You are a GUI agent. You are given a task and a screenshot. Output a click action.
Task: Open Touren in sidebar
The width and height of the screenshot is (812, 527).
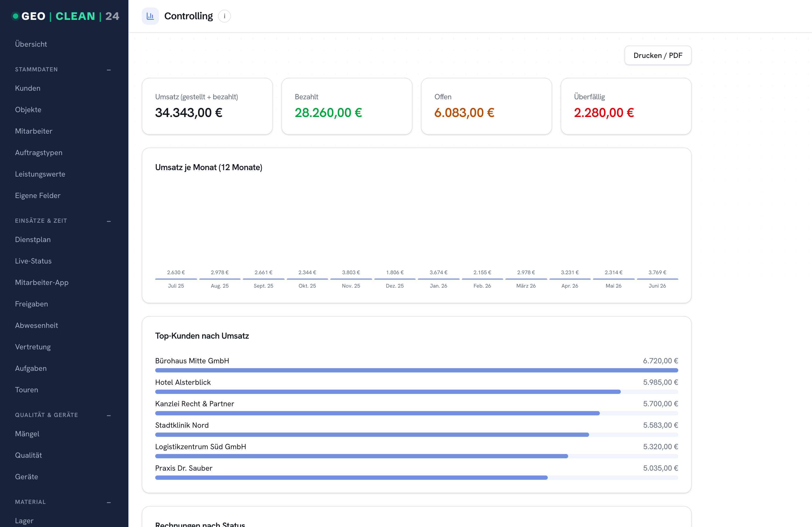[x=27, y=390]
